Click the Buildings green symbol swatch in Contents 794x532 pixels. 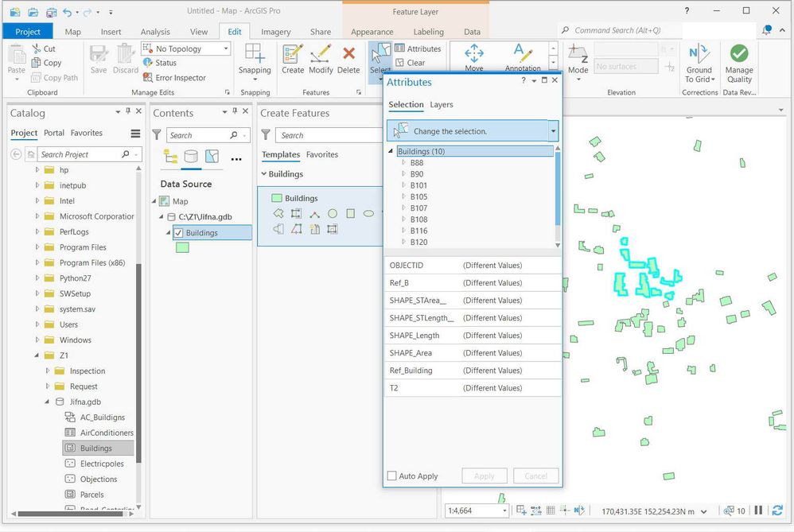pos(182,247)
